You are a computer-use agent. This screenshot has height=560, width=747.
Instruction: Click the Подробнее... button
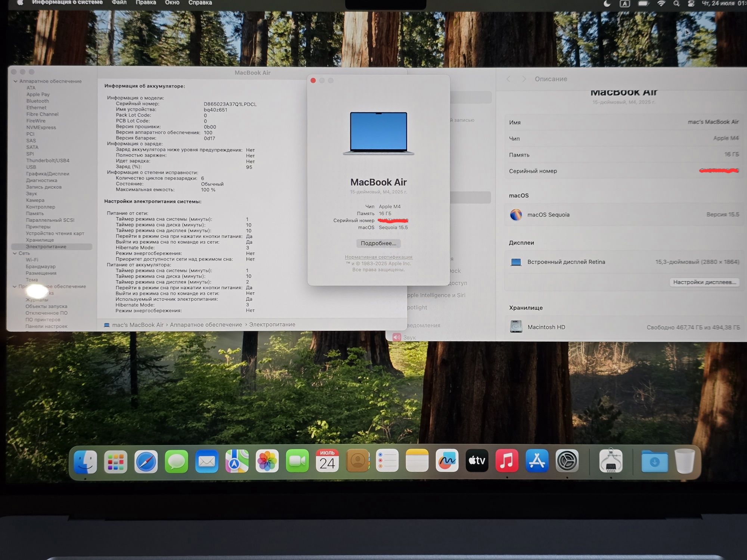378,243
